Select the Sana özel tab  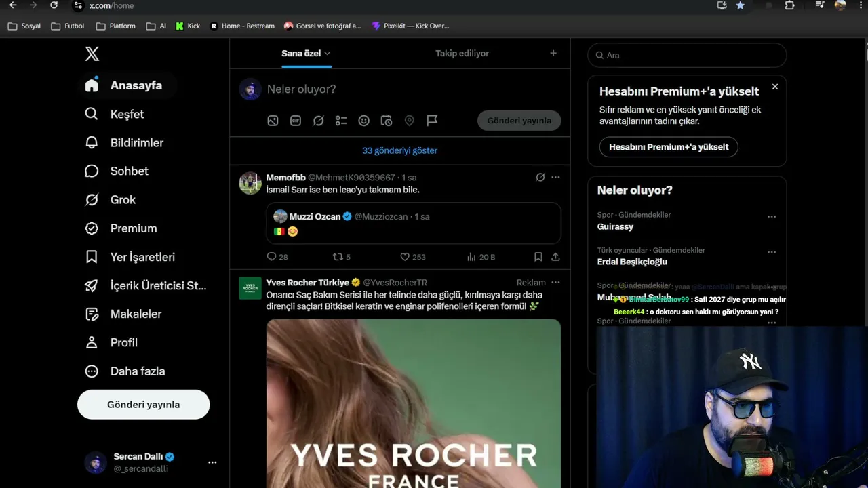(x=301, y=53)
